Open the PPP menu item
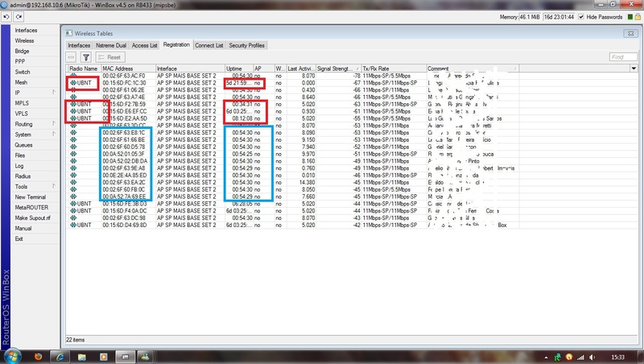The image size is (644, 364). pyautogui.click(x=20, y=61)
